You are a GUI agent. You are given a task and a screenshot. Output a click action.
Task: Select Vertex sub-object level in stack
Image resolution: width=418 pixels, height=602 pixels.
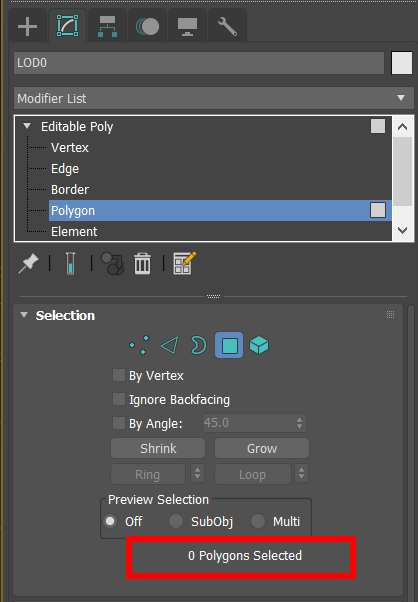point(70,148)
